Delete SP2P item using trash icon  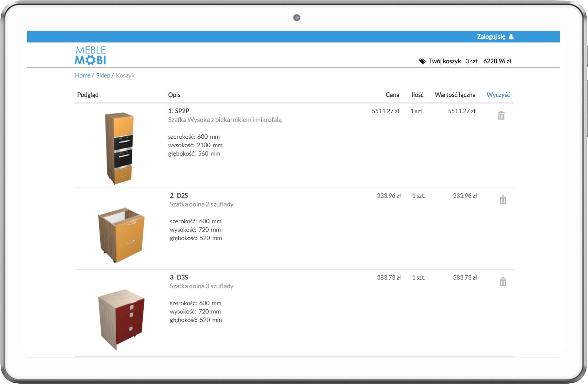pyautogui.click(x=501, y=115)
